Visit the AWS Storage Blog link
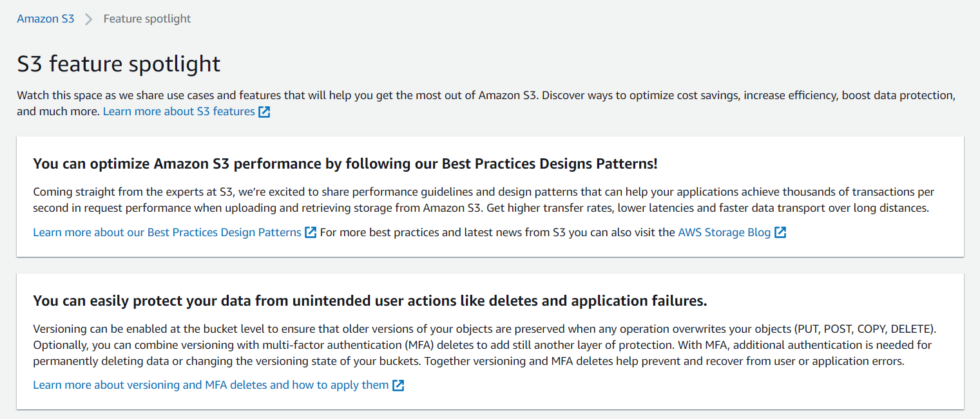980x419 pixels. click(x=724, y=232)
